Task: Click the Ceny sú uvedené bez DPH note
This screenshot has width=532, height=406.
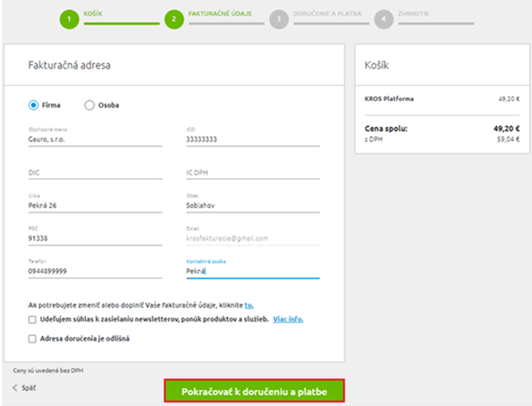Action: click(48, 370)
